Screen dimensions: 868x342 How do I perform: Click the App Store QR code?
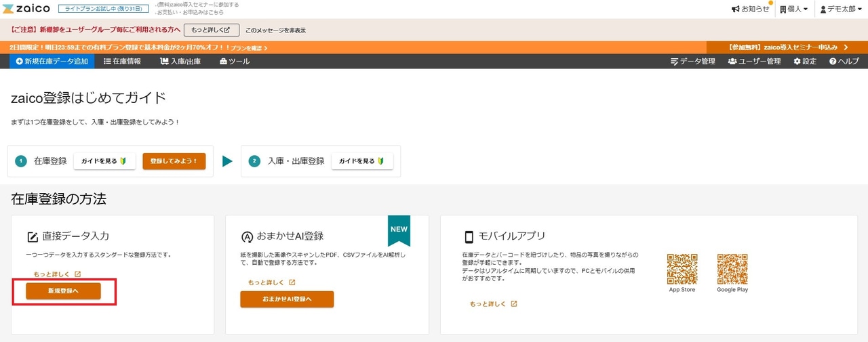(x=682, y=269)
